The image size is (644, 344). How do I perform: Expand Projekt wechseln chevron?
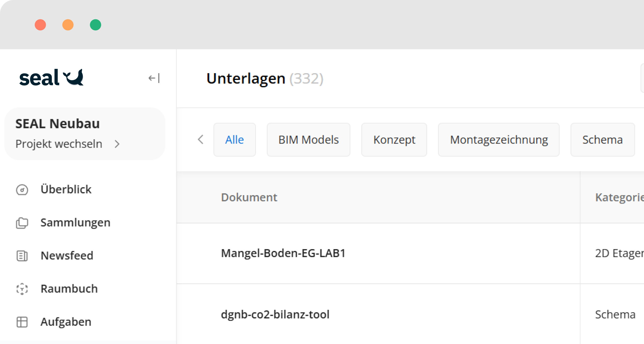(x=117, y=144)
